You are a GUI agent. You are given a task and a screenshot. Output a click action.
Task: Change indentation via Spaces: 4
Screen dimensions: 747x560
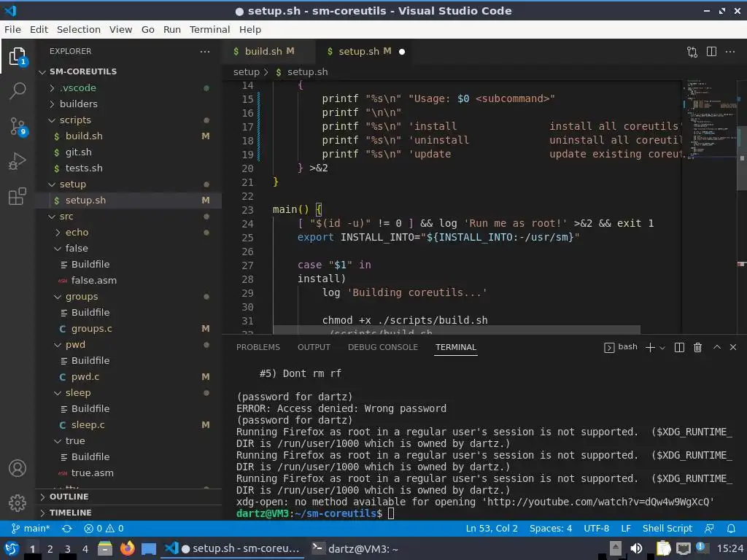click(x=551, y=529)
